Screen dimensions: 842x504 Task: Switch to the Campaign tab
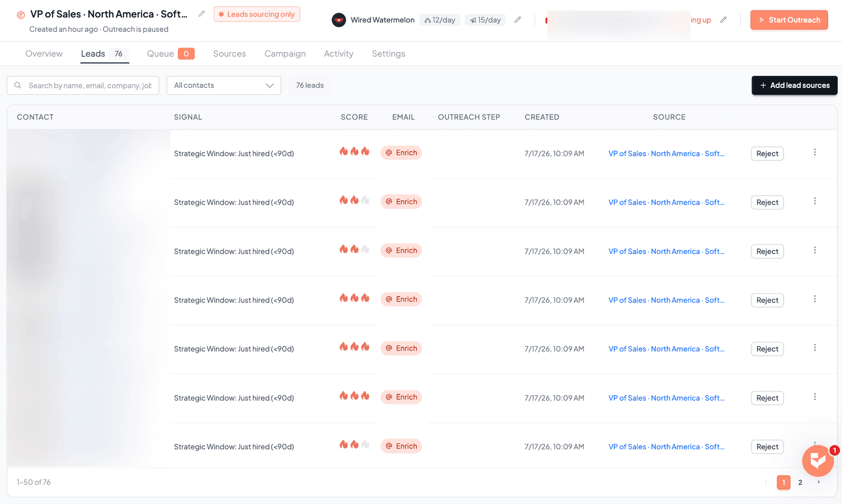(285, 54)
